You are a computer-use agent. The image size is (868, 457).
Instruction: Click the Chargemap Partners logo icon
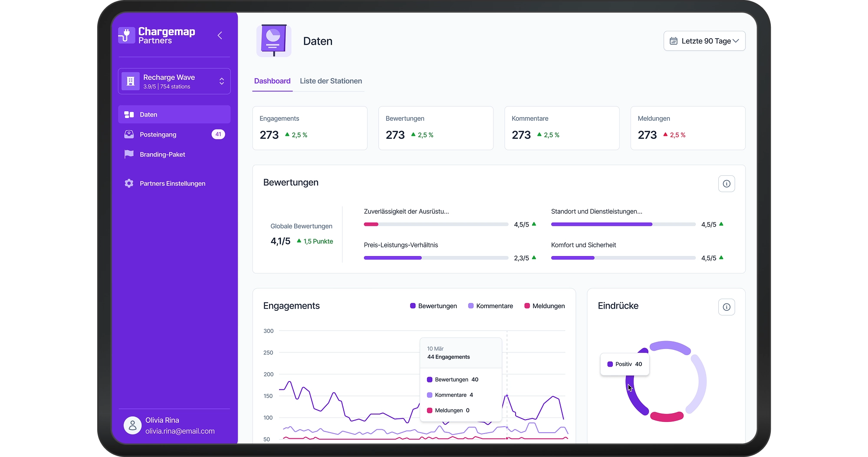click(x=126, y=35)
